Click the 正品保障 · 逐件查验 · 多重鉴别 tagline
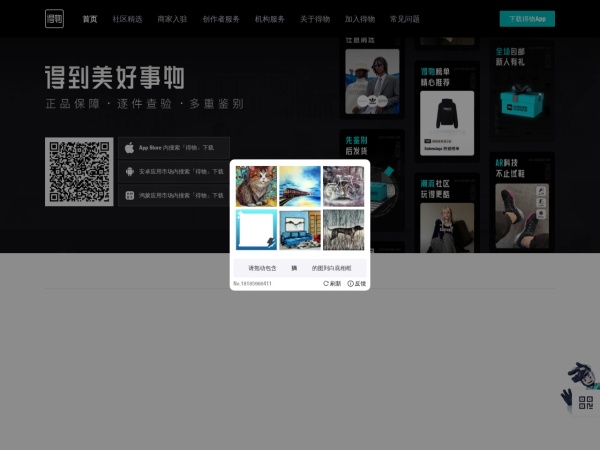Image resolution: width=600 pixels, height=450 pixels. [x=145, y=104]
